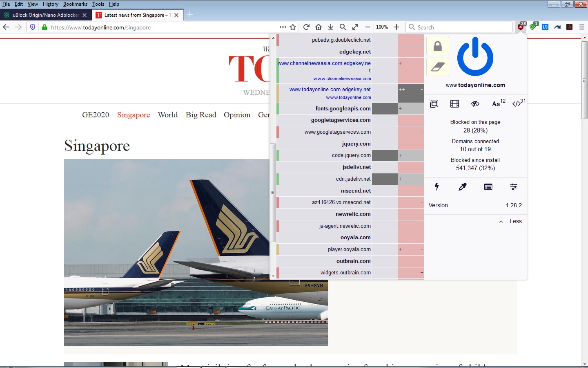Click the web page vertical scrollbar thumb
This screenshot has height=368, width=588.
coord(584,80)
